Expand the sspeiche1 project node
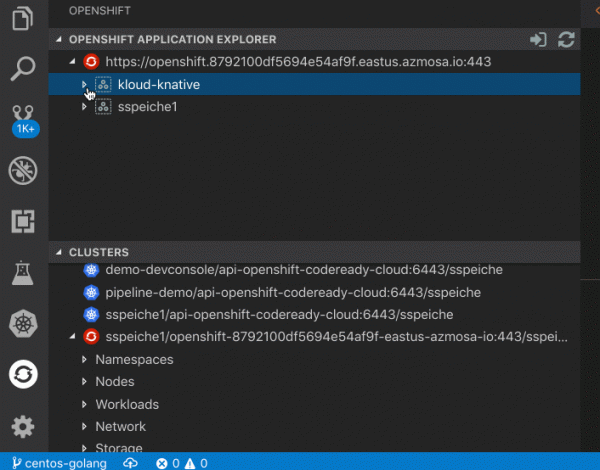 (x=85, y=106)
